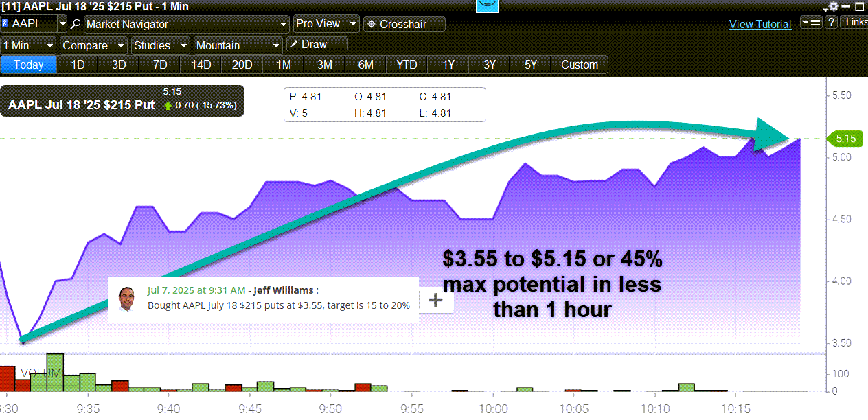
Task: Select the 14D range tab
Action: pyautogui.click(x=201, y=65)
